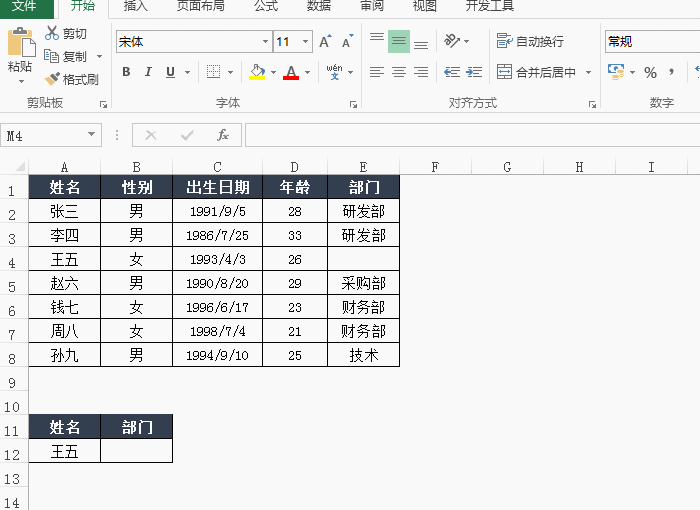
Task: Expand the paste options arrow
Action: 21,81
